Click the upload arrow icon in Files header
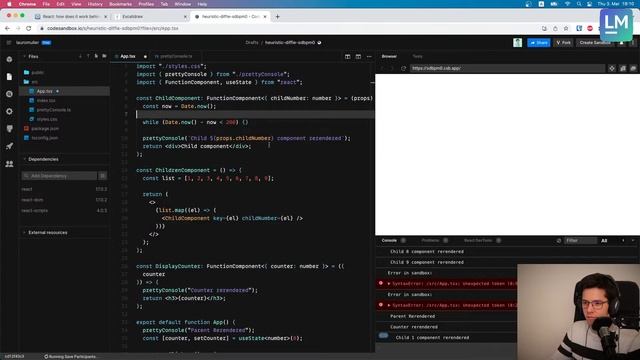 click(88, 56)
